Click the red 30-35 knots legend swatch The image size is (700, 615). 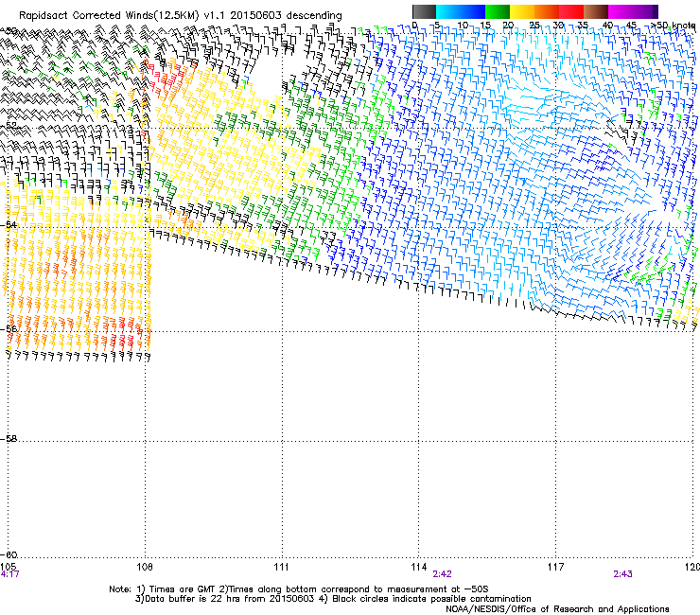(x=571, y=11)
